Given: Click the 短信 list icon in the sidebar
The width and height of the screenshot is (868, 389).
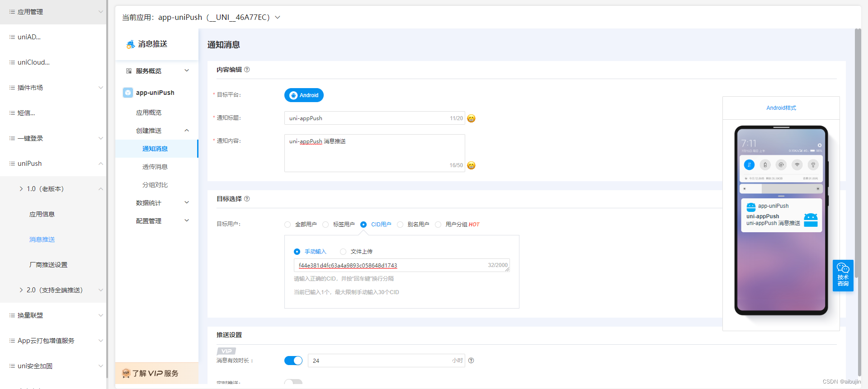Looking at the screenshot, I should 12,113.
